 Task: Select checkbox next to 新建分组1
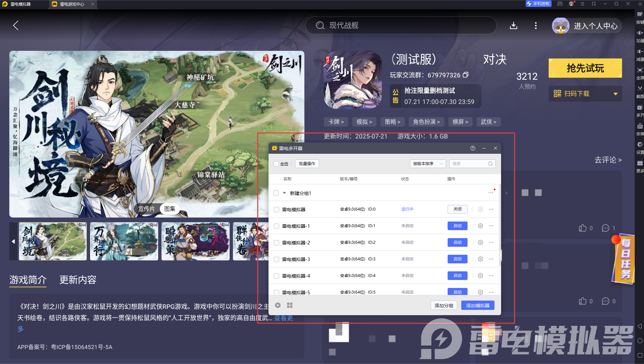(x=276, y=193)
